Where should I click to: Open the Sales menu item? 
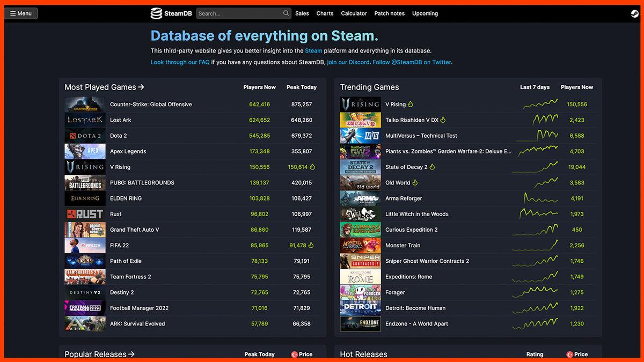coord(302,13)
